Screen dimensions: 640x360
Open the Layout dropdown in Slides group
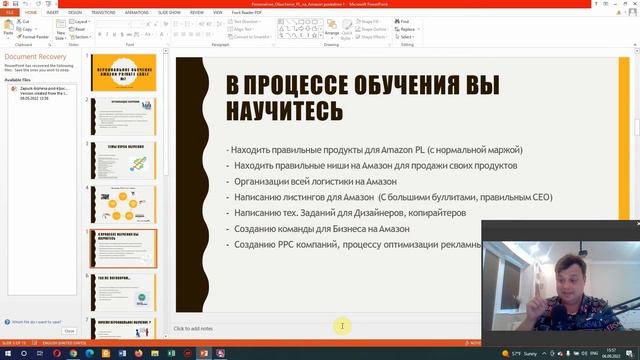80,21
